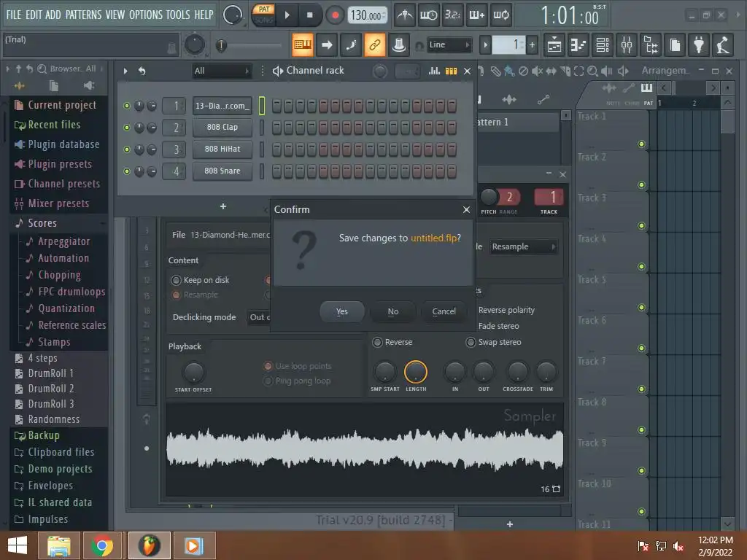Open the Mixer view icon
This screenshot has width=747, height=560.
[627, 44]
